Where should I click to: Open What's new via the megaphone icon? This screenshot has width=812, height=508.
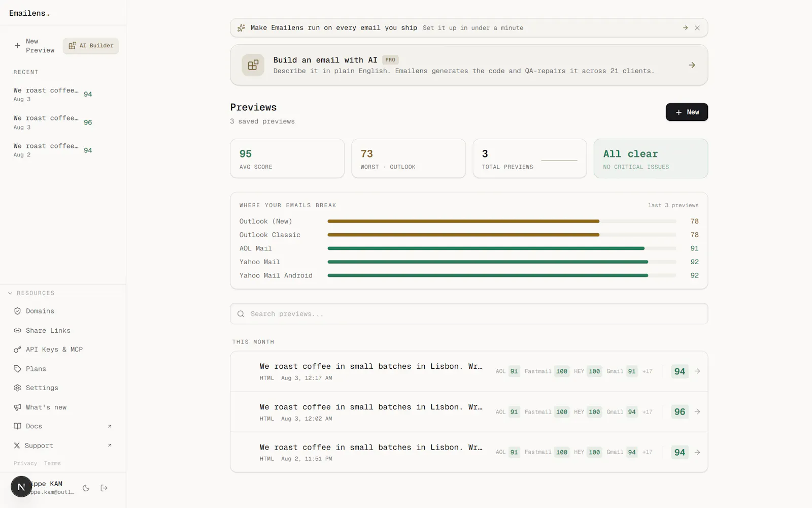point(17,407)
